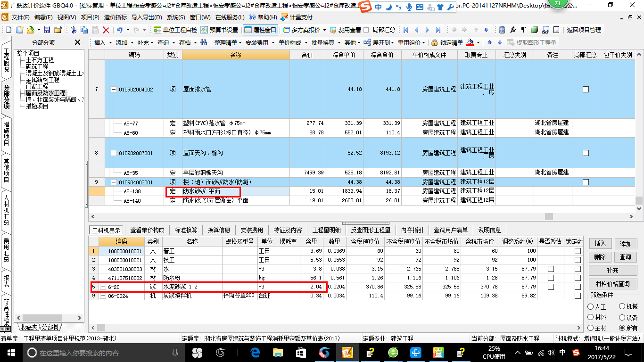The image size is (644, 362).
Task: Open Microsoft Store on the taskbar
Action: 301,352
